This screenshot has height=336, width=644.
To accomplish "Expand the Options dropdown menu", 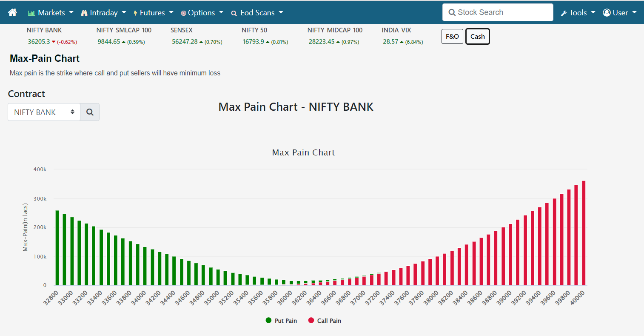I will pos(202,12).
